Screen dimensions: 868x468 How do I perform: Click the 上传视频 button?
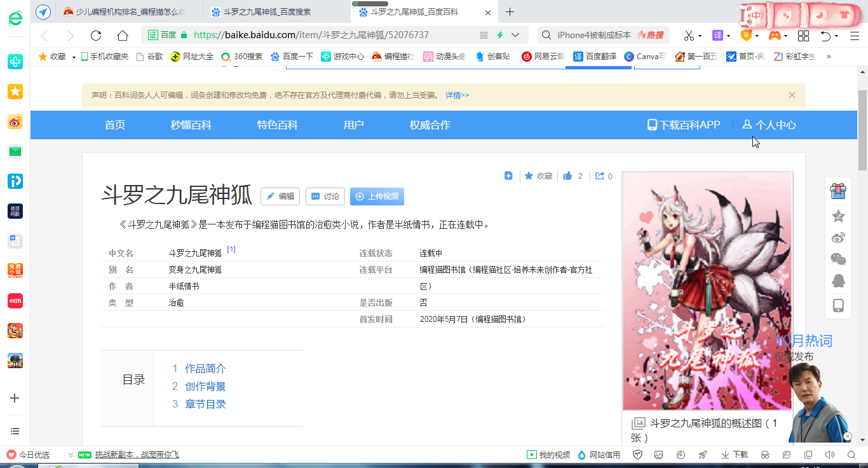[x=377, y=196]
